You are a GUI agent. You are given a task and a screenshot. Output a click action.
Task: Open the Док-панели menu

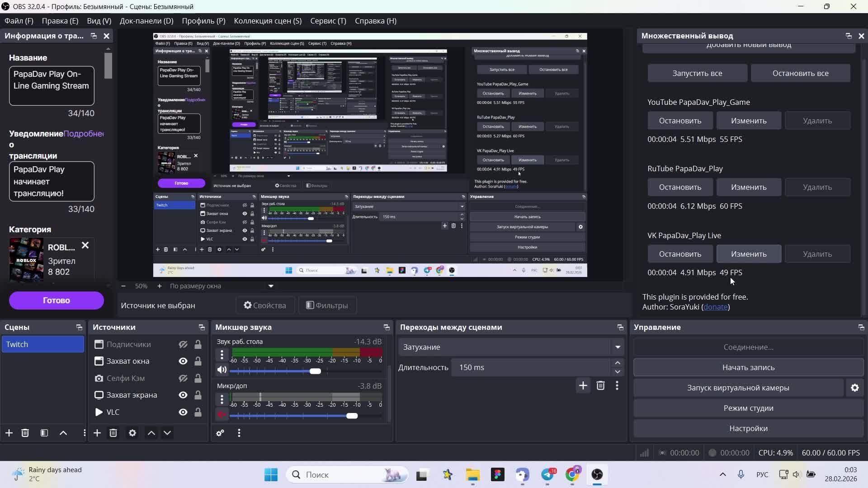coord(146,21)
